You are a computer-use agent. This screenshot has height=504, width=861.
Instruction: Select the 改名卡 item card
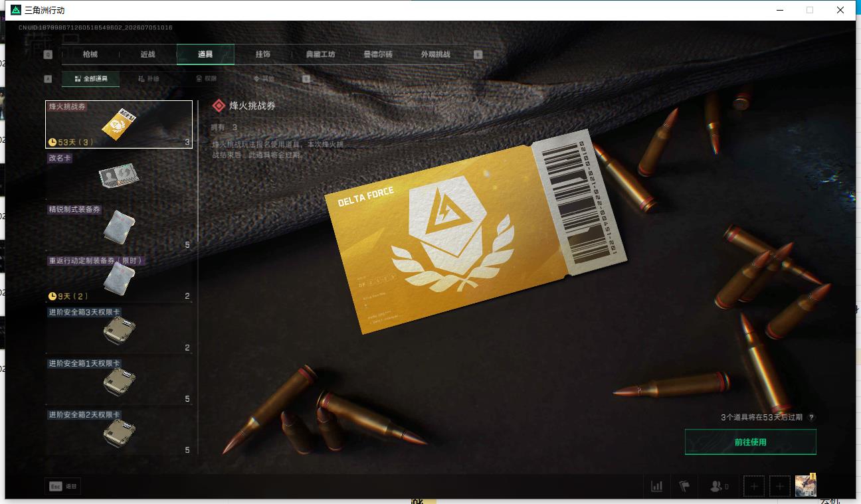coord(119,175)
